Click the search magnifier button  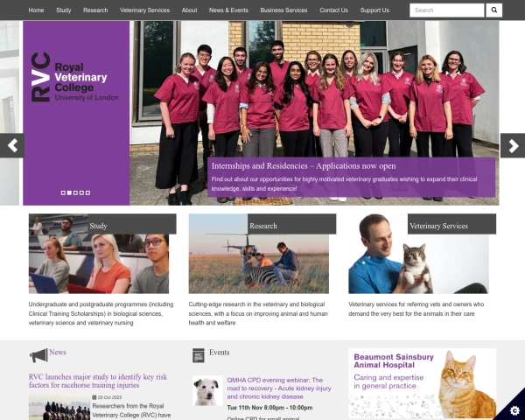(x=493, y=10)
